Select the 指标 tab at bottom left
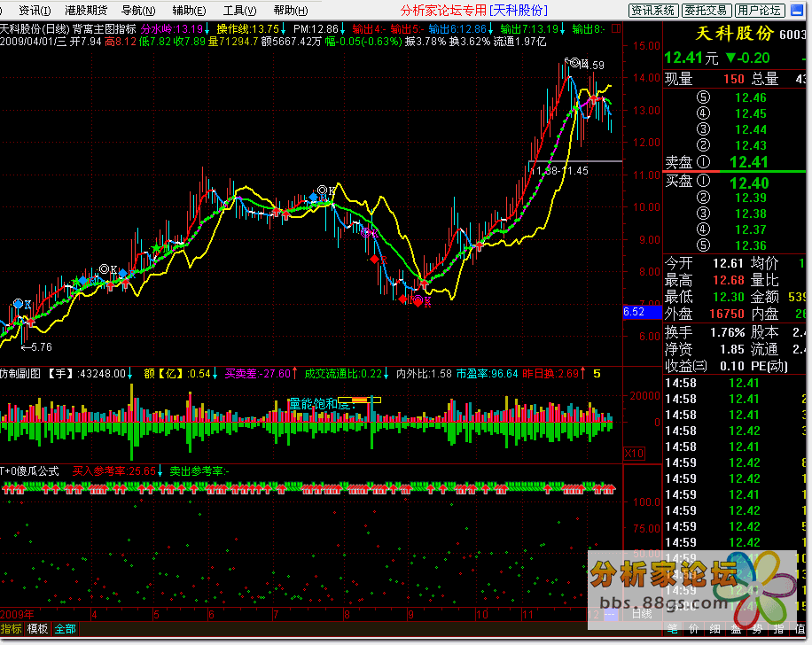 click(12, 629)
